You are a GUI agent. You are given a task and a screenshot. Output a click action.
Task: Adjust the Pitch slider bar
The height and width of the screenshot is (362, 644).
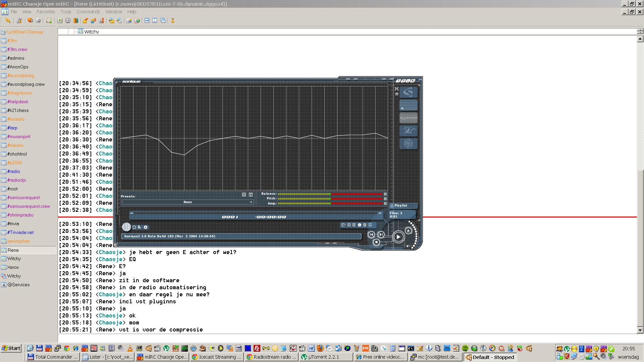[330, 199]
